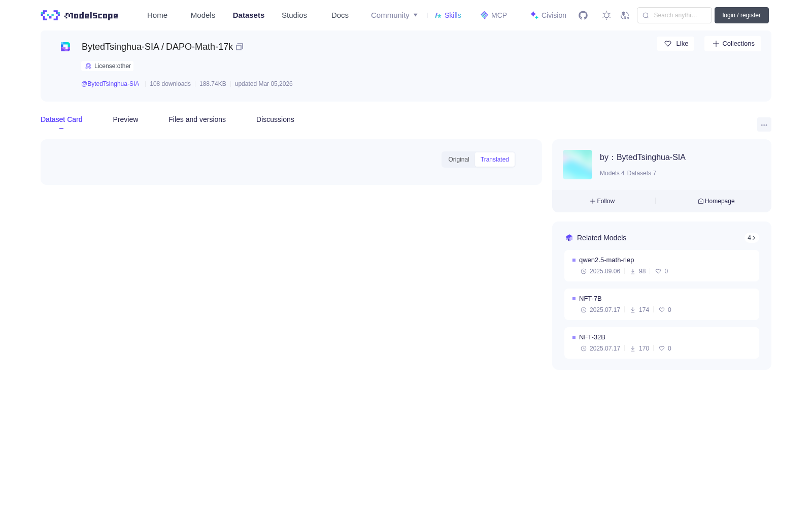Click the heart icon on the Like button
Screen dimensions: 812x508
tap(668, 44)
